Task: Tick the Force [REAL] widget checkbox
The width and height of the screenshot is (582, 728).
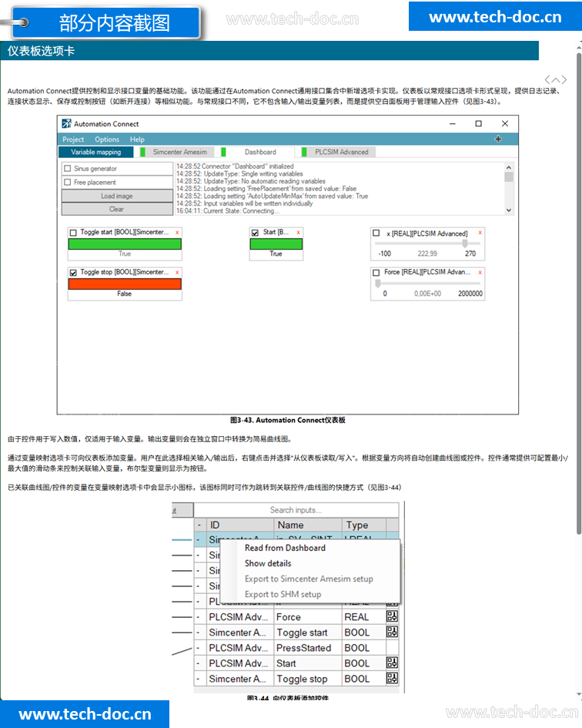Action: [x=376, y=273]
